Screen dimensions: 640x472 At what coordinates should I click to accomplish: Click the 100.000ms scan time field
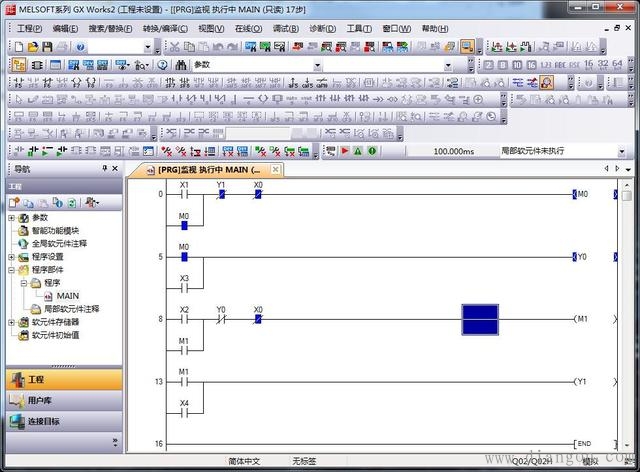pos(453,151)
